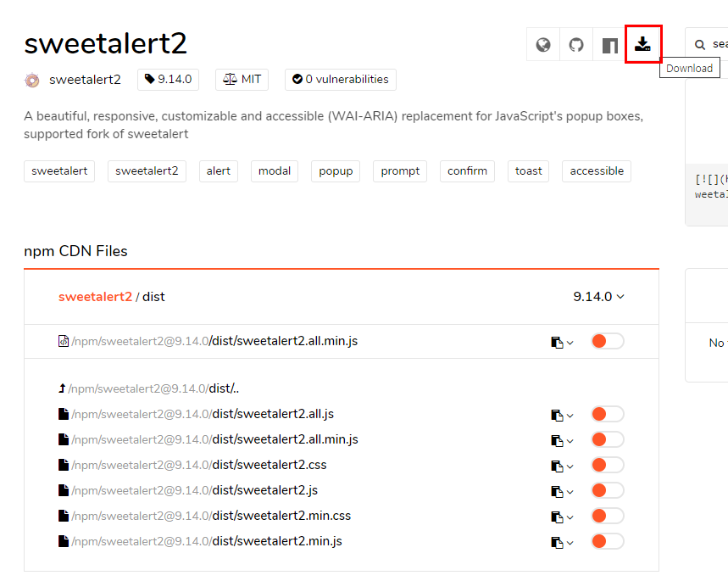Click file icon for dist/sweetalert2.js

point(64,490)
